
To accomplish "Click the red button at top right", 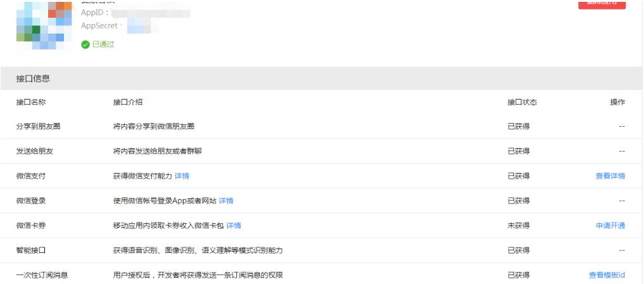I will coord(602,4).
